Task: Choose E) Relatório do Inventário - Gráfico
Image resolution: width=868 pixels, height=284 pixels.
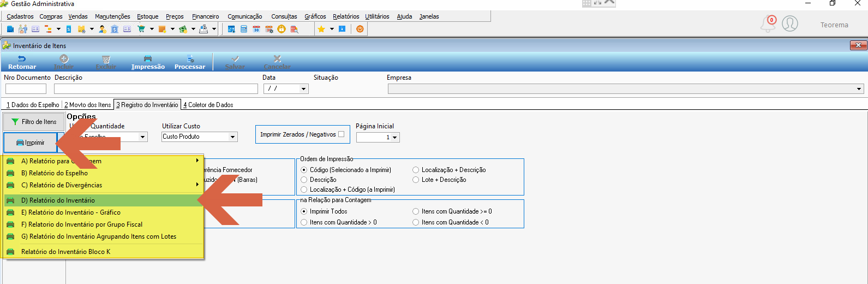Action: tap(104, 212)
